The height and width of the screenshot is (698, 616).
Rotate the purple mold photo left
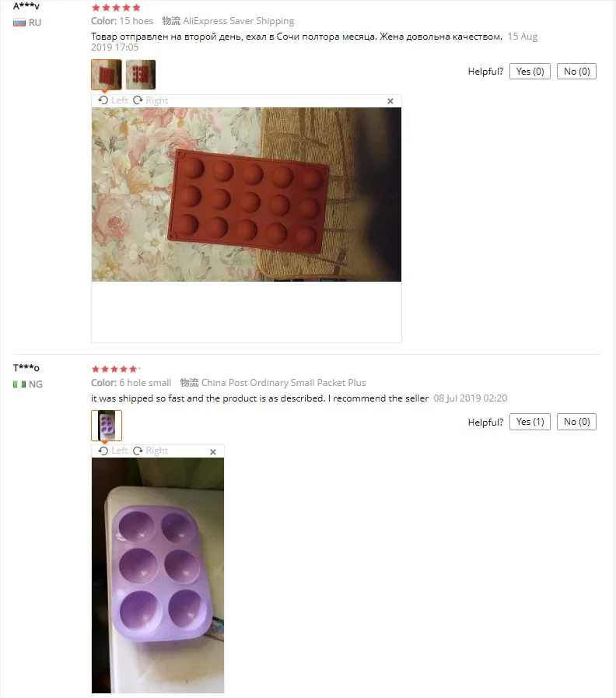click(113, 451)
